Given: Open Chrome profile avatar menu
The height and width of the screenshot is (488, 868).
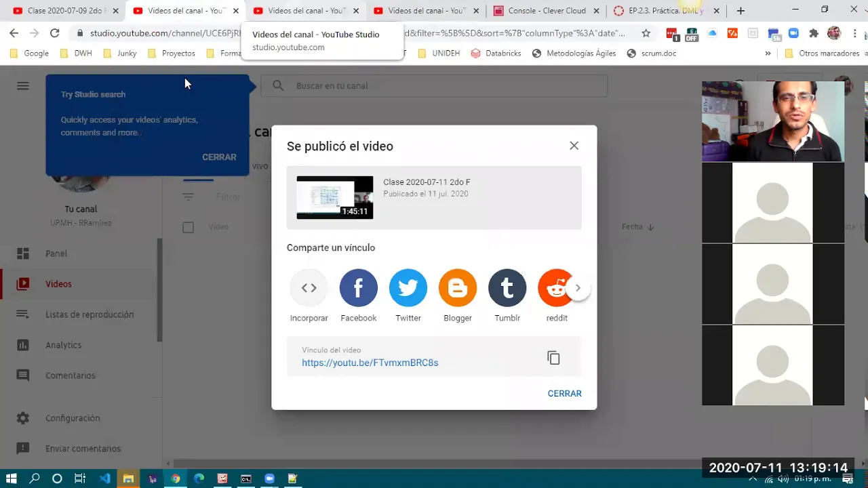Looking at the screenshot, I should [x=834, y=33].
